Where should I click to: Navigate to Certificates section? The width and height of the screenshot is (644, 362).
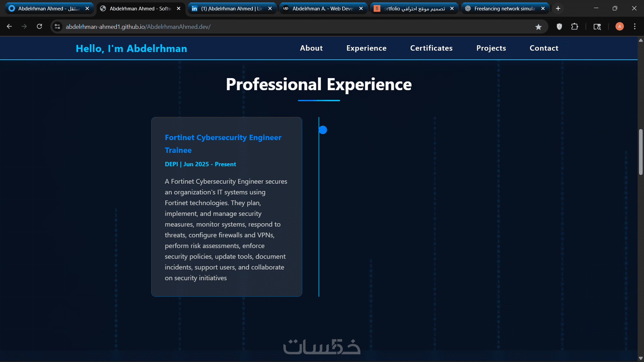point(431,48)
